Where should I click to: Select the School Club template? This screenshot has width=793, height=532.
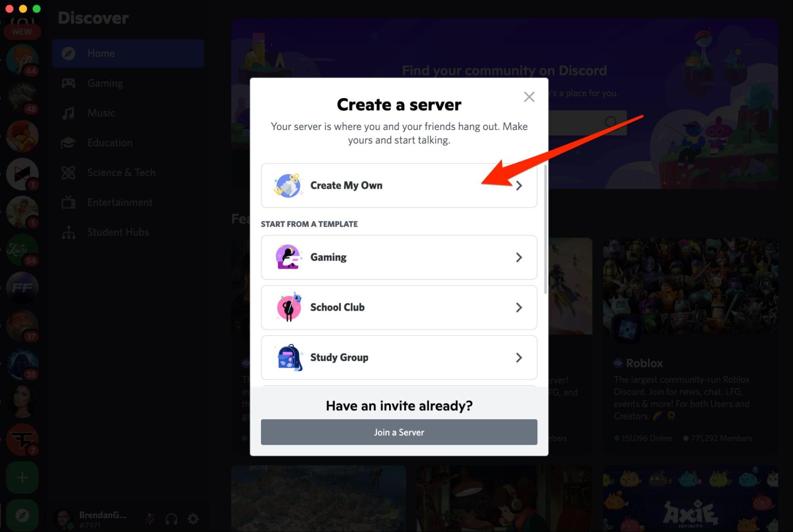point(399,307)
